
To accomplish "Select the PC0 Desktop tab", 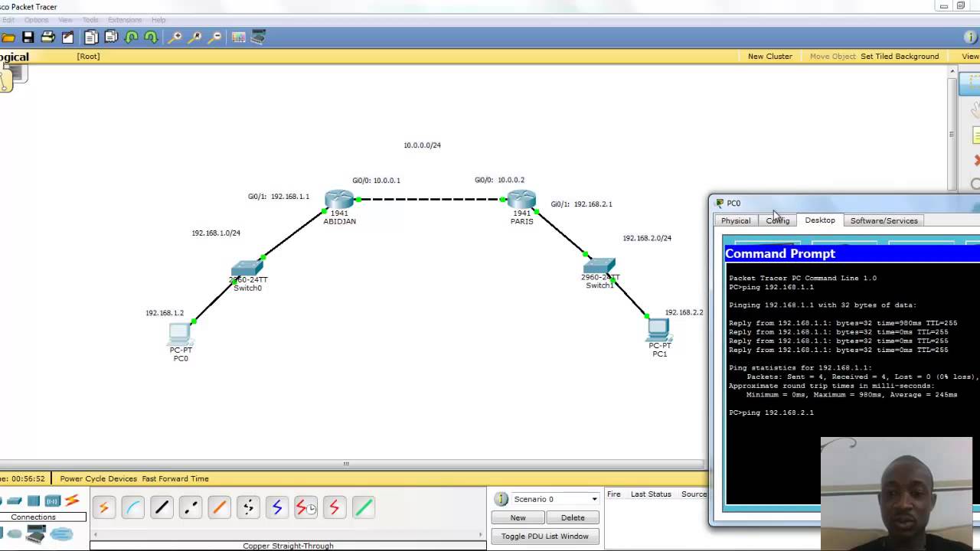I will pos(819,220).
